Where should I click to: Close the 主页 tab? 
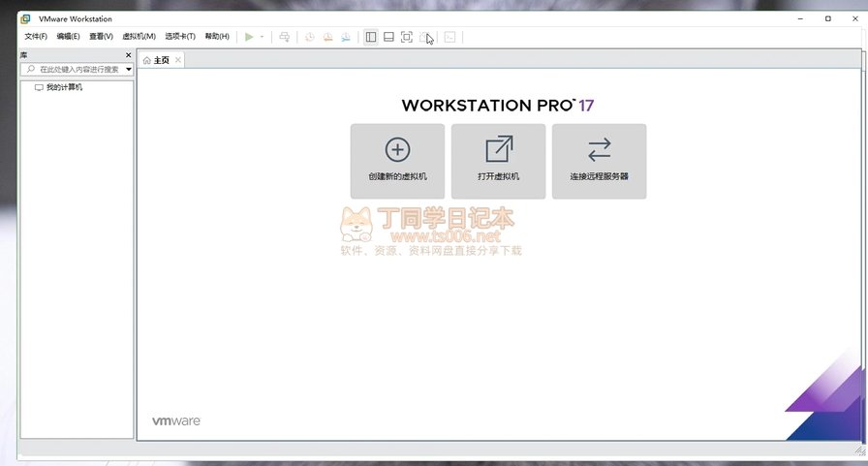(x=177, y=60)
